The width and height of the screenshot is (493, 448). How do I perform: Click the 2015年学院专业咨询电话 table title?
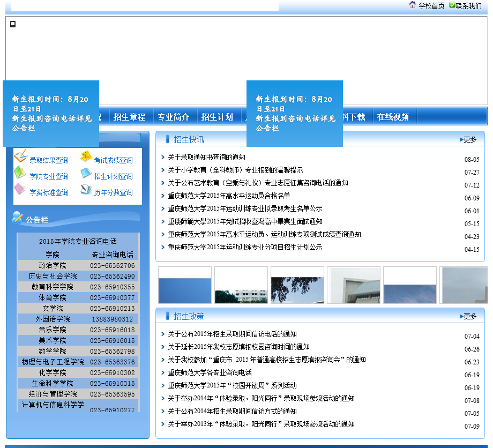coord(78,241)
